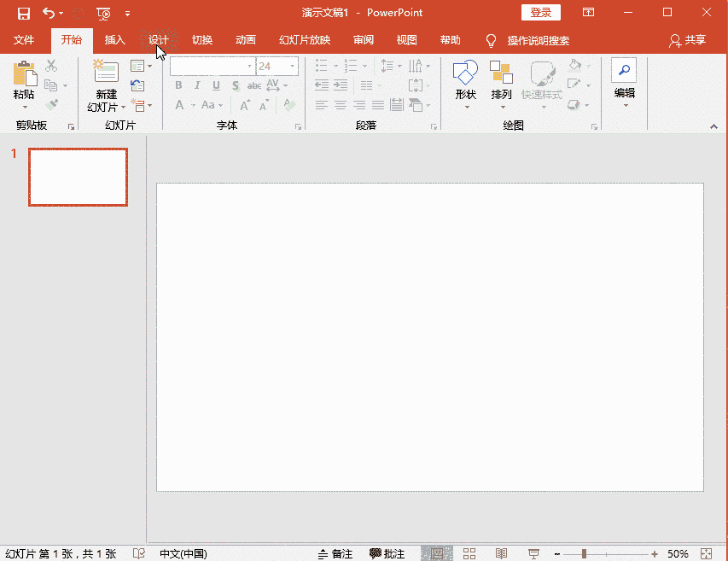Open the font name dropdown
Screen dimensions: 728x561
click(x=249, y=67)
